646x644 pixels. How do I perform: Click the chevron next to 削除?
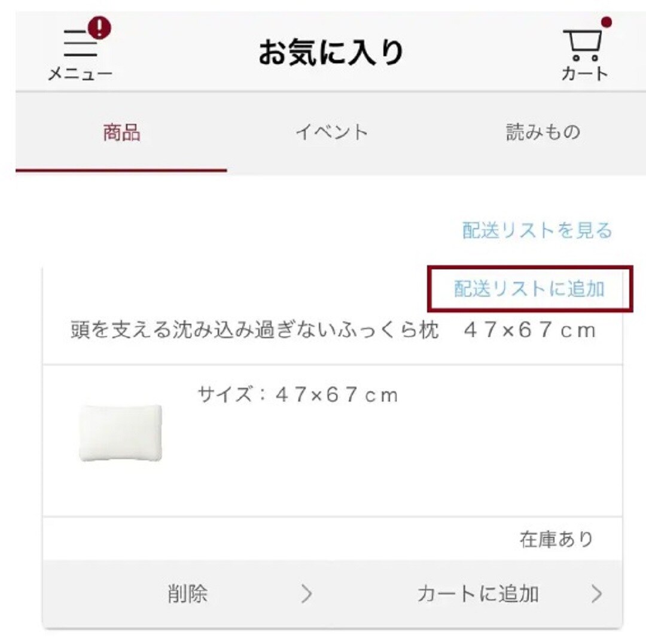point(307,594)
